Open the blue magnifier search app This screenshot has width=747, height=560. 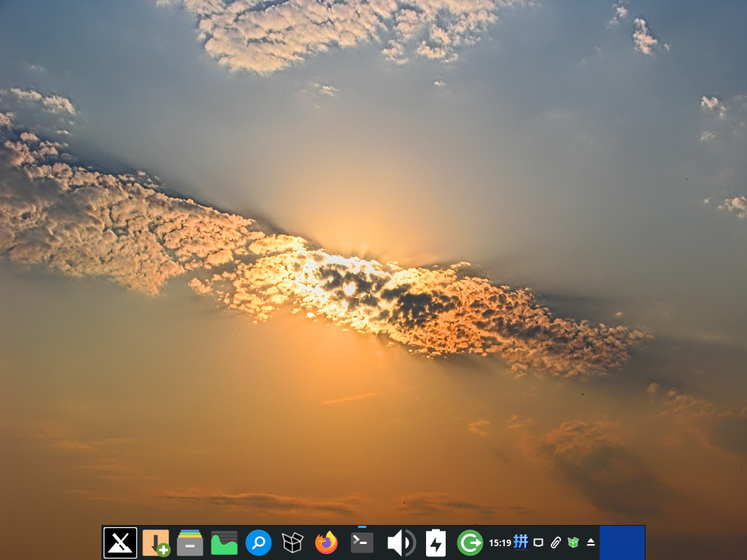258,542
